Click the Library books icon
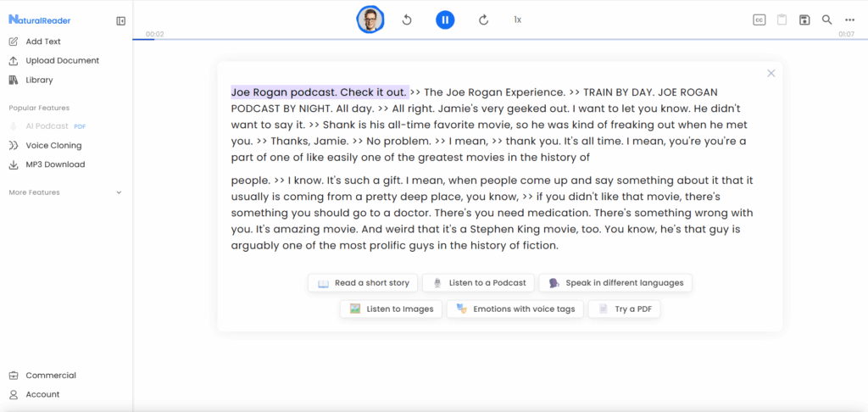The image size is (868, 412). point(14,81)
